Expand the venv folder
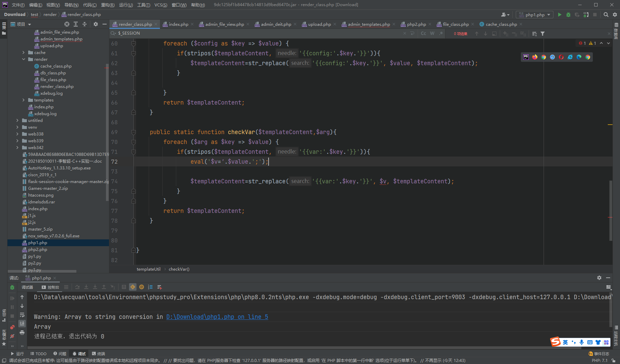 click(x=17, y=127)
